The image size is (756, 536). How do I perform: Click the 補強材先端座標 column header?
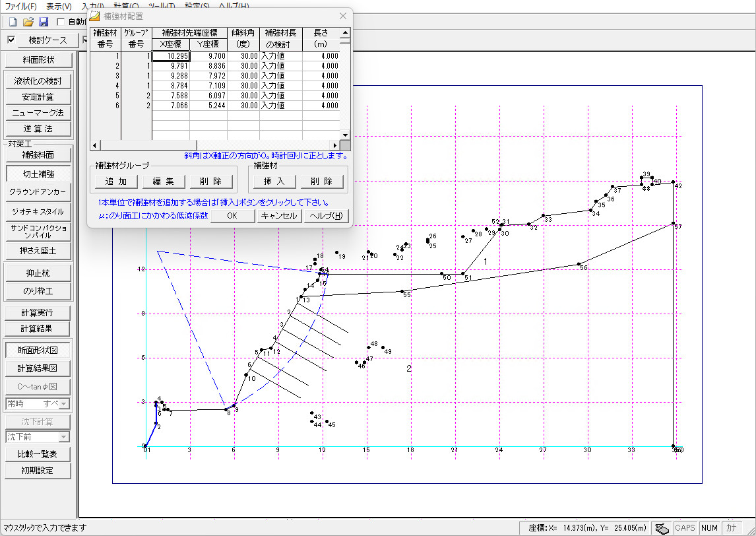189,33
